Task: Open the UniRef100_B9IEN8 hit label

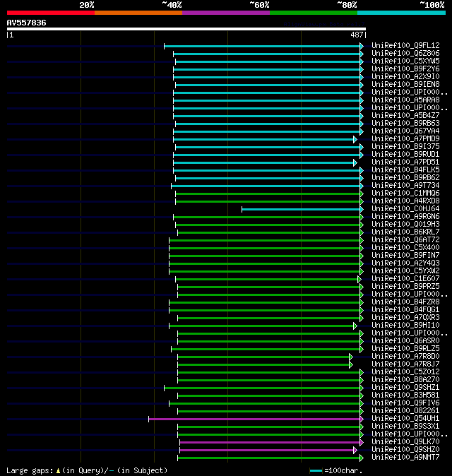Action: click(x=405, y=84)
